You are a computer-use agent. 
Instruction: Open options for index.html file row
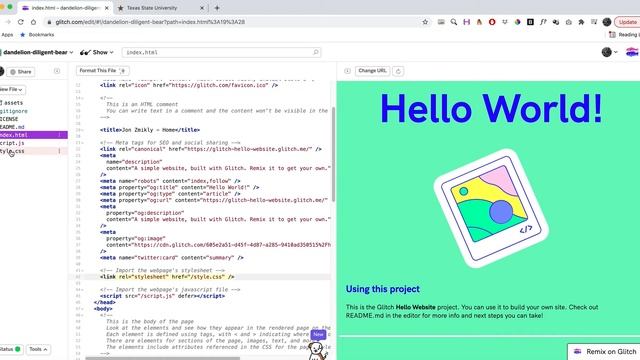pyautogui.click(x=59, y=135)
